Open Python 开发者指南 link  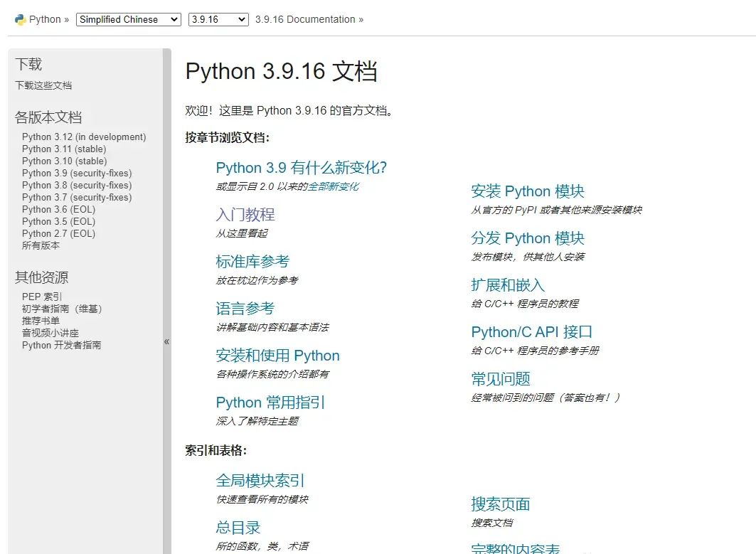(62, 345)
